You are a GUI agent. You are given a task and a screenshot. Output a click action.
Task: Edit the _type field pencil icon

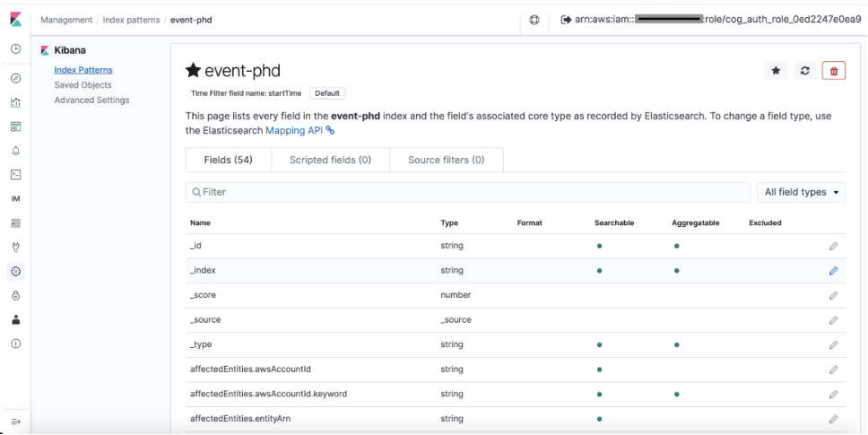(834, 344)
